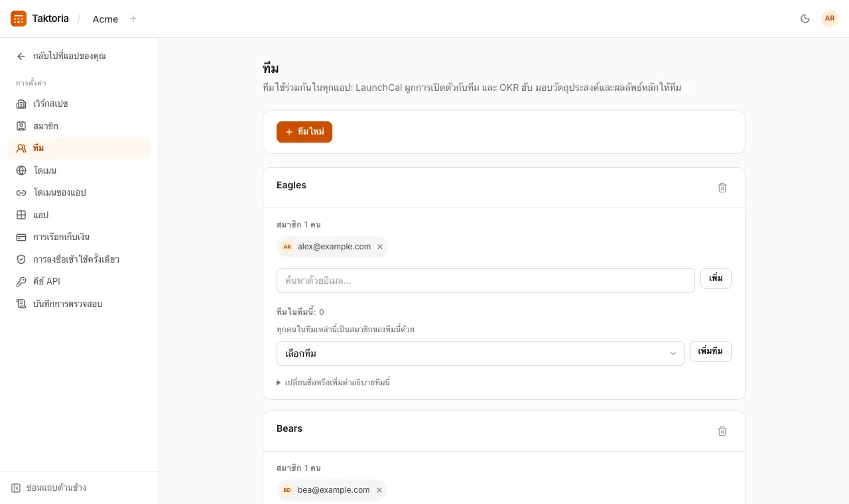
Task: Open the เลือกทีม dropdown
Action: (480, 353)
